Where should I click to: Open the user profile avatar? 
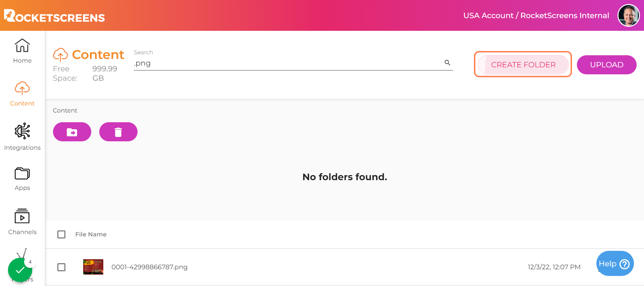(629, 15)
